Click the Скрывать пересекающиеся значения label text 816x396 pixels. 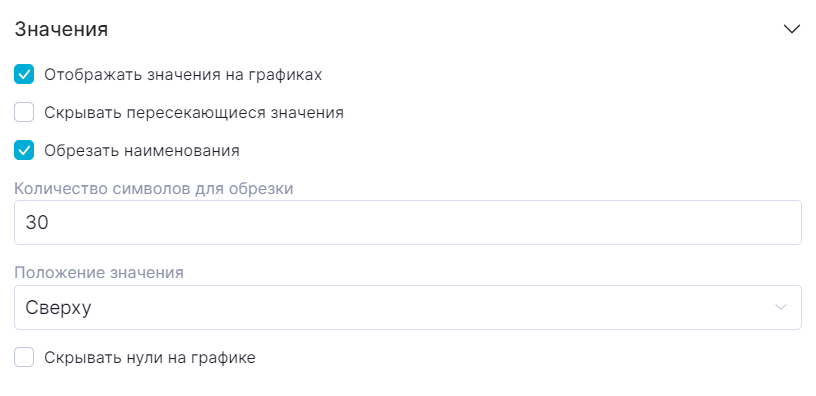click(x=194, y=112)
